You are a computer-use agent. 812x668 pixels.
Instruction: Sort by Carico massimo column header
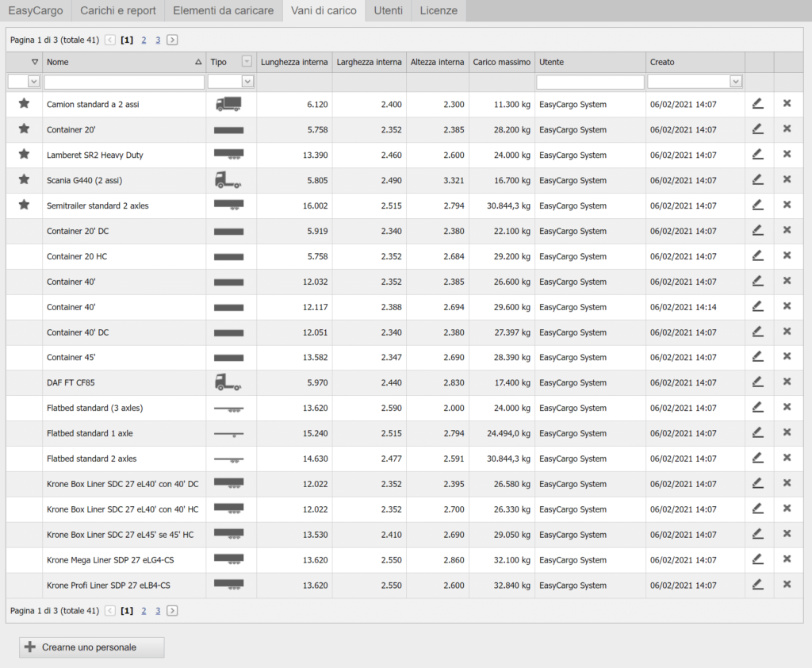point(502,62)
